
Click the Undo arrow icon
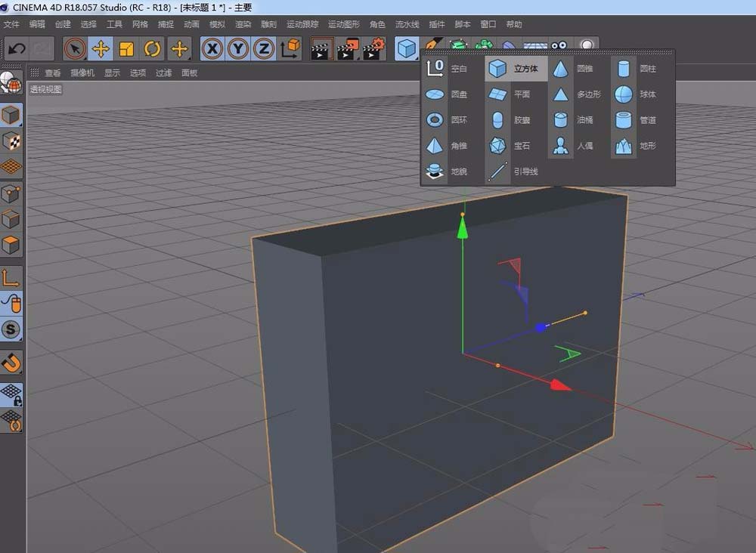[17, 48]
